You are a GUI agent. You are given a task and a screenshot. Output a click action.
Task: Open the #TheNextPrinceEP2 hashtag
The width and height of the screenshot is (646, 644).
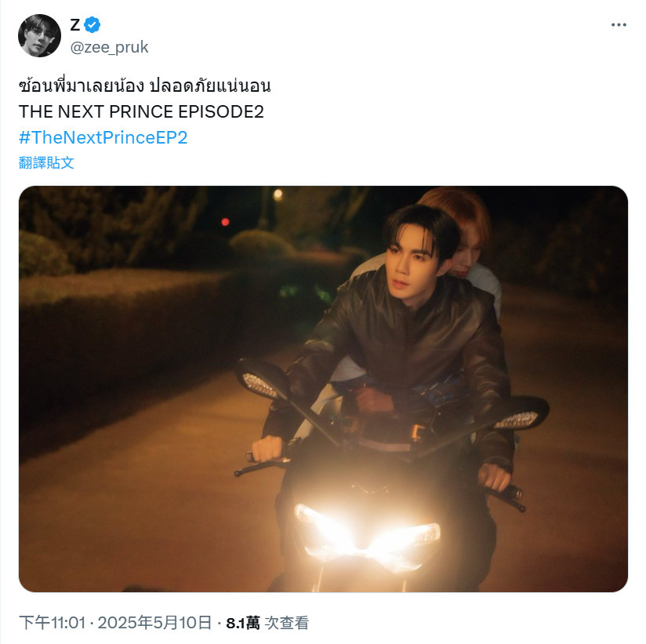point(103,137)
